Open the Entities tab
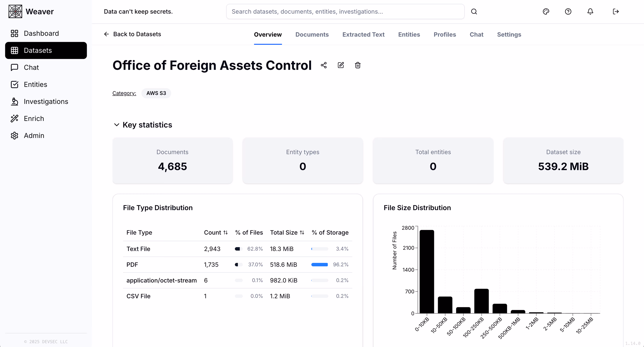The image size is (644, 347). 409,34
